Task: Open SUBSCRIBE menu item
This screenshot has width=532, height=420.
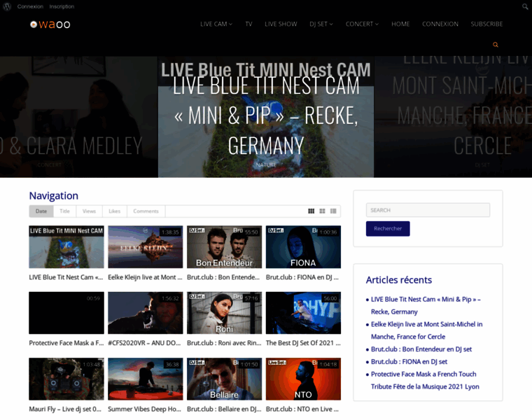Action: (x=486, y=24)
